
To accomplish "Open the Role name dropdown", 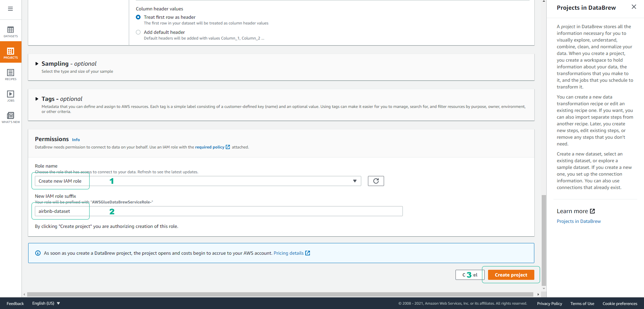I will [x=198, y=181].
